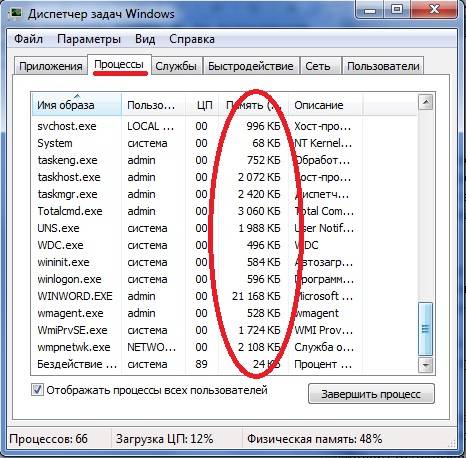Sort by the Описание column header
The width and height of the screenshot is (466, 458).
click(325, 105)
